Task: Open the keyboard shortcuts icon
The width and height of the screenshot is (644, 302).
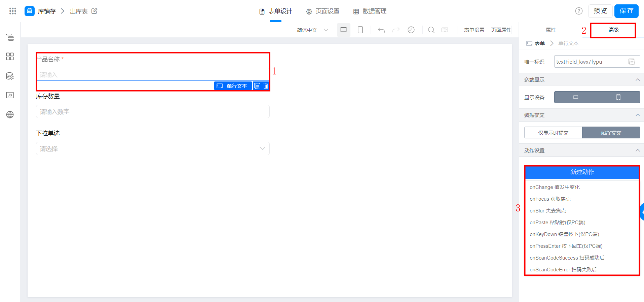Action: click(x=445, y=30)
